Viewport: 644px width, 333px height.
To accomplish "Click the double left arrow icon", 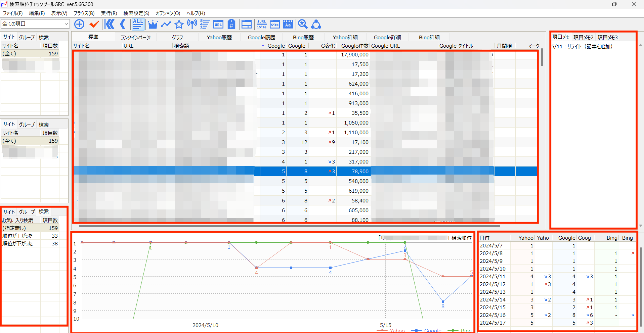I will 110,24.
